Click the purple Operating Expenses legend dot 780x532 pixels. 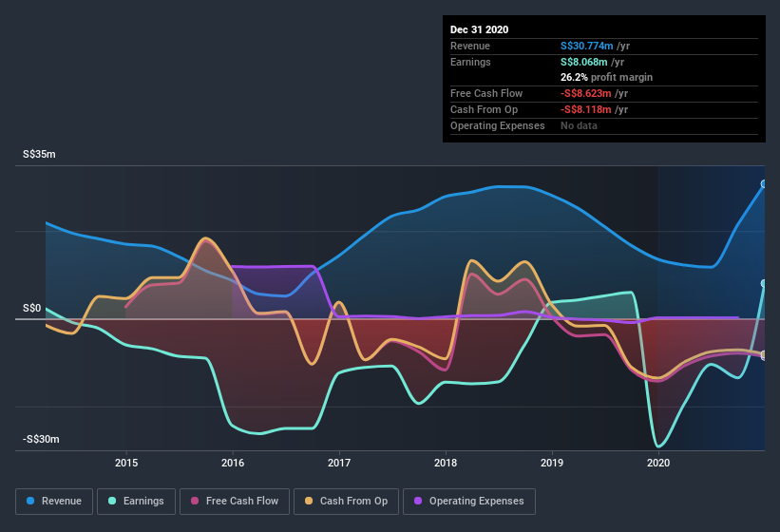coord(418,501)
